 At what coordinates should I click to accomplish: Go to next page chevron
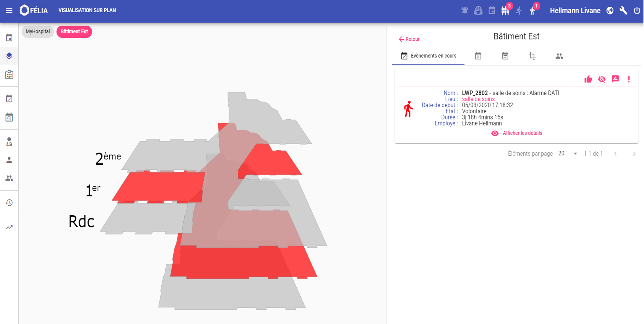tap(634, 154)
